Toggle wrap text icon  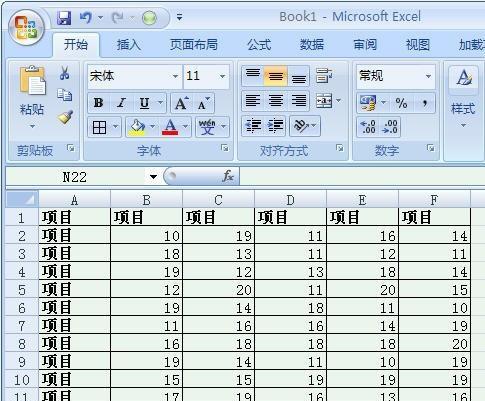(323, 76)
